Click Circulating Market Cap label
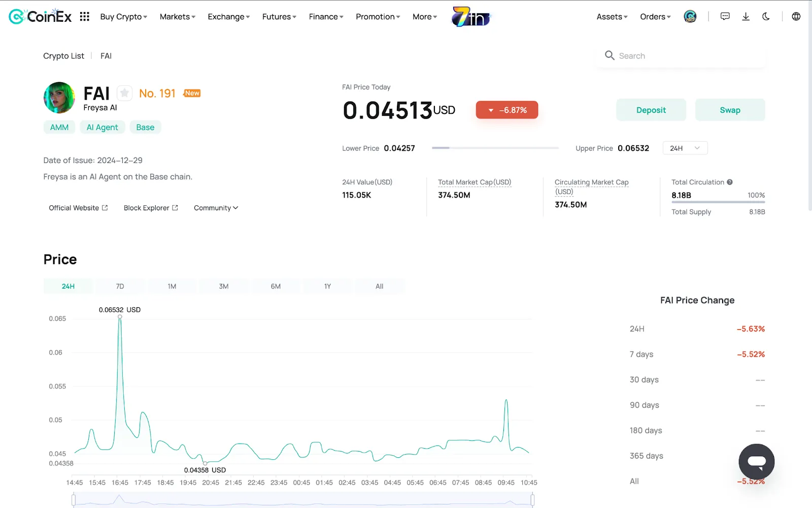812x508 pixels. [x=591, y=186]
